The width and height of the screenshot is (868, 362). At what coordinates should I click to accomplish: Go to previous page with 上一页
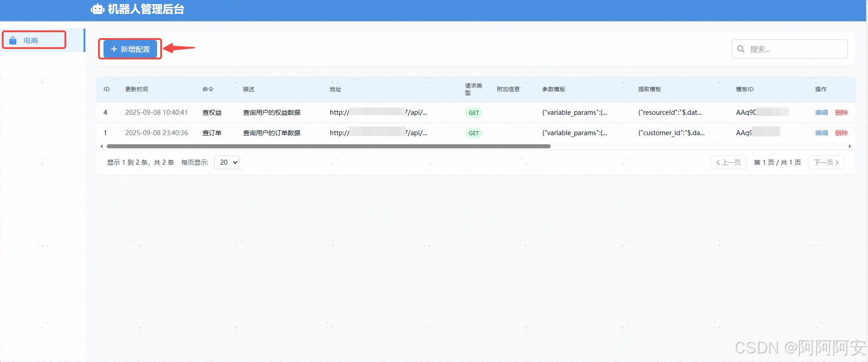click(x=729, y=162)
